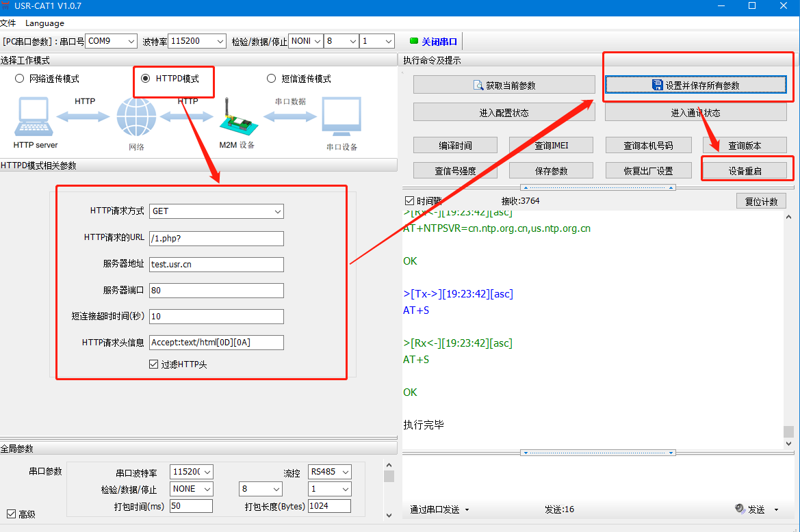Select the 网络透传模式 radio button
This screenshot has width=800, height=532.
pos(19,79)
